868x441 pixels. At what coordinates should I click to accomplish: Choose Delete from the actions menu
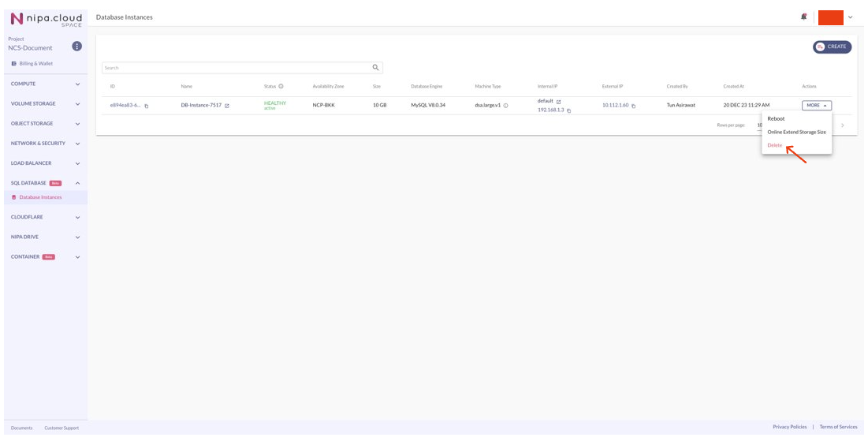coord(775,145)
